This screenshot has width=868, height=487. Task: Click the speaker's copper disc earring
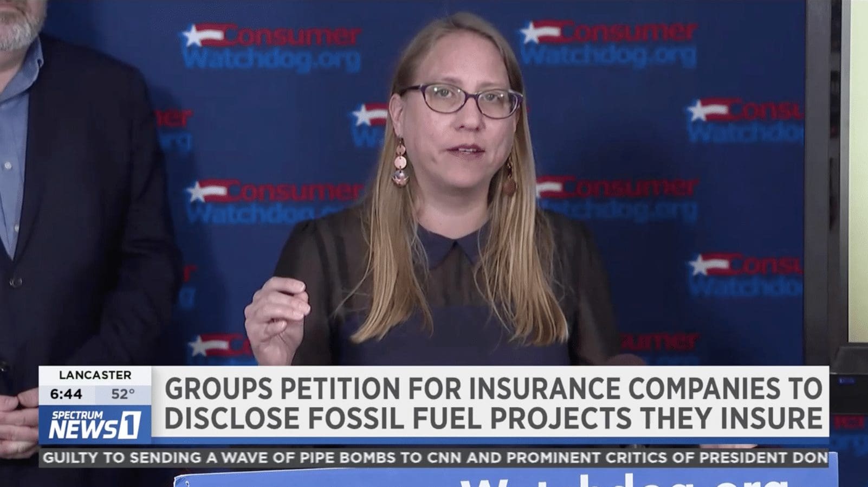click(x=400, y=163)
